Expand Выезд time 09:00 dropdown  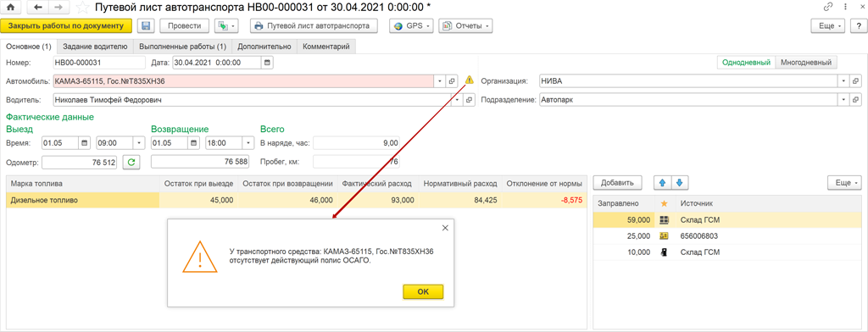point(138,143)
